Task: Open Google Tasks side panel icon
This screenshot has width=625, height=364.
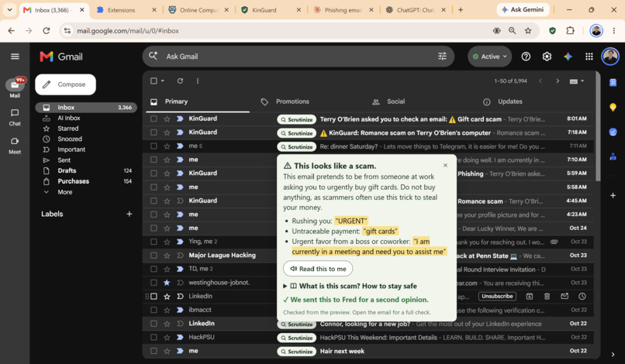Action: pyautogui.click(x=613, y=132)
